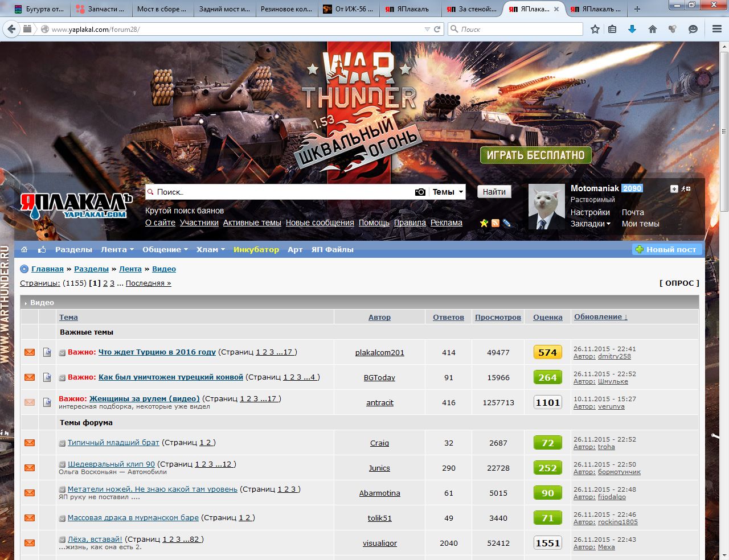Image resolution: width=729 pixels, height=560 pixels.
Task: Click the 574 rating badge
Action: [547, 352]
